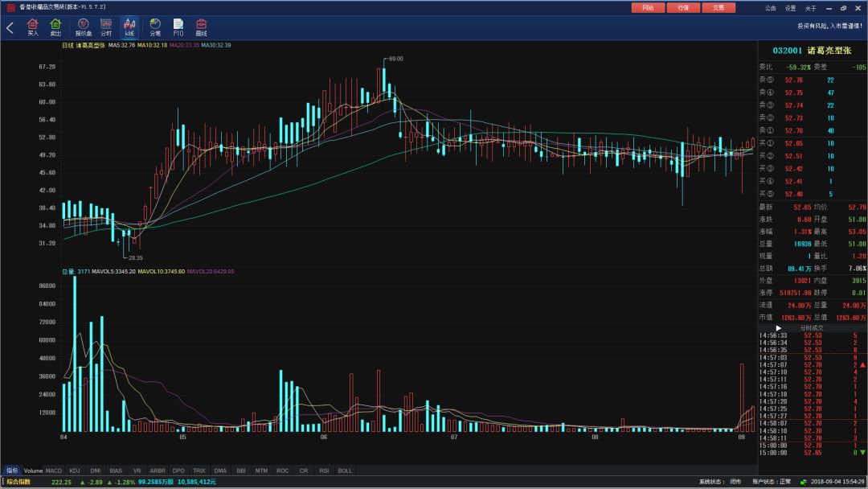
Task: Switch to the DMA indicator tab
Action: (x=220, y=471)
